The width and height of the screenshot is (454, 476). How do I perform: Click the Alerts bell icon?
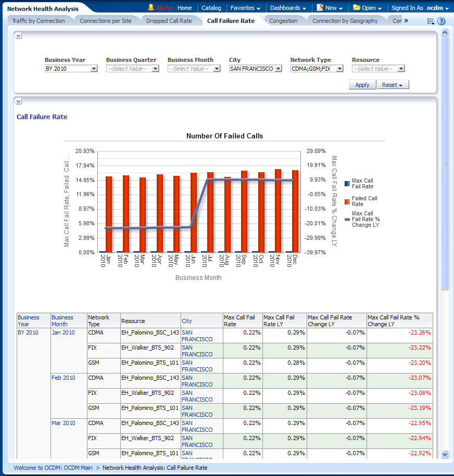tap(151, 8)
